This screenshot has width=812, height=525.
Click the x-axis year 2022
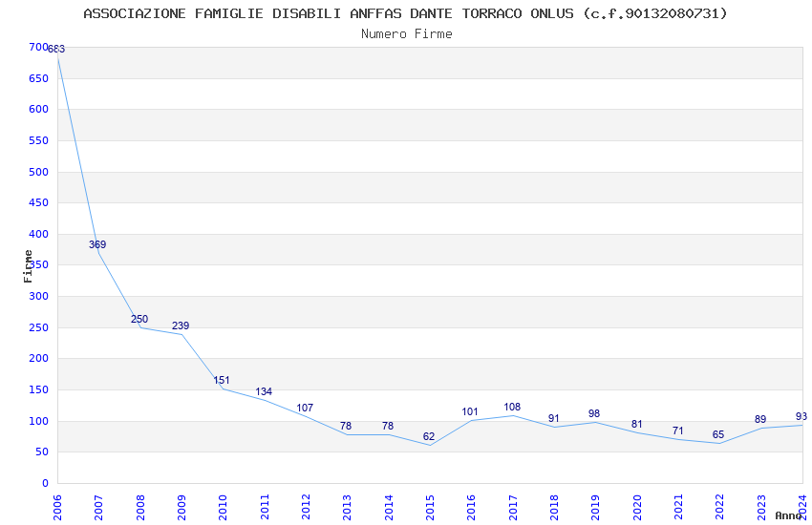click(x=720, y=508)
